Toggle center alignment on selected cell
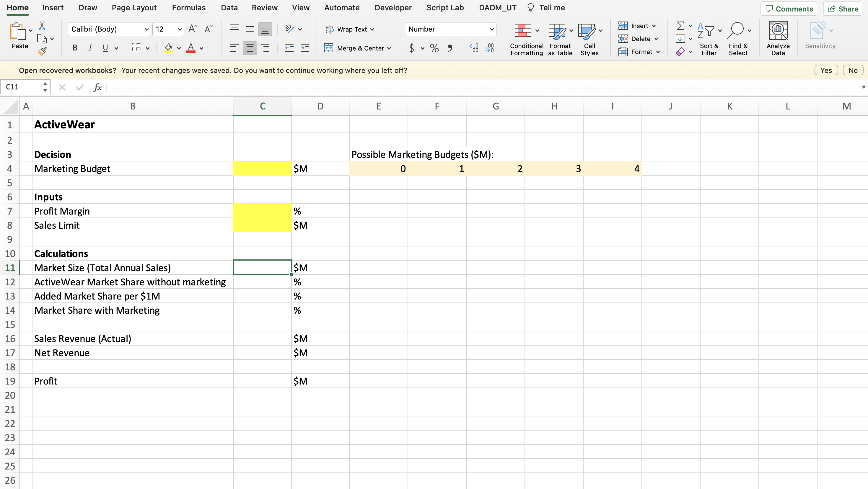Image resolution: width=868 pixels, height=489 pixels. point(250,48)
